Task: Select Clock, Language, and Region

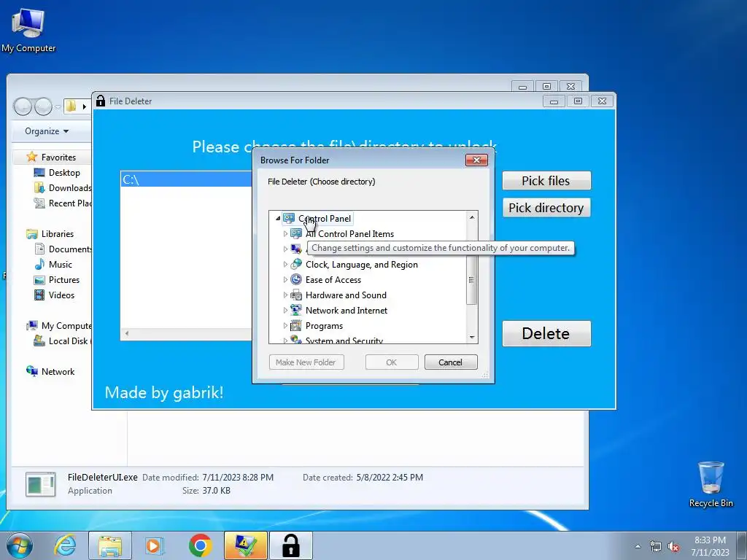Action: tap(362, 264)
